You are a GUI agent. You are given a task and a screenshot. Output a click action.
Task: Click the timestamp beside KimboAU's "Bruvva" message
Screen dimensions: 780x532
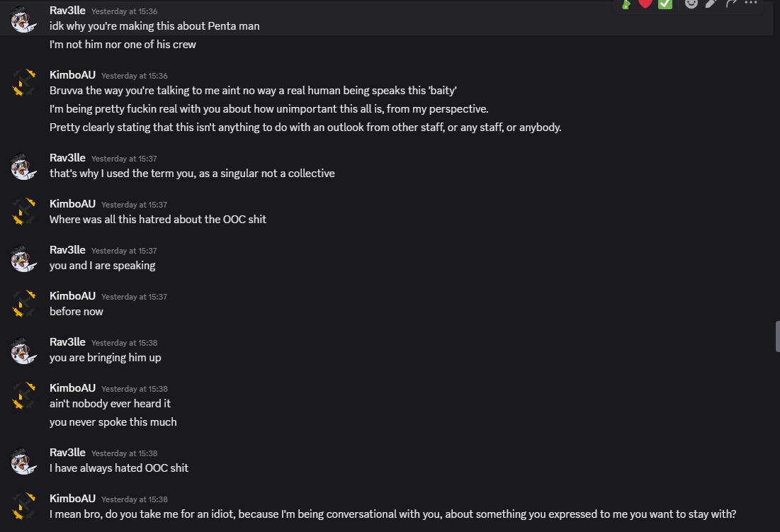click(134, 76)
